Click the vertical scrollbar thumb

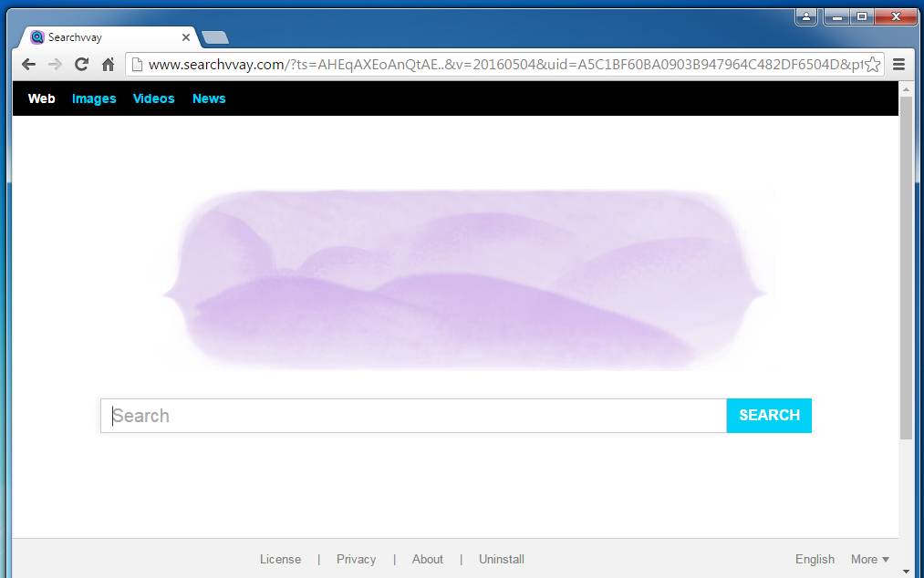(x=906, y=268)
